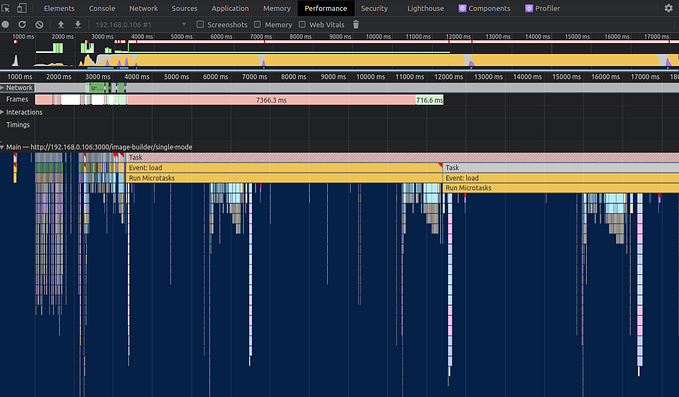Click the reload and profile icon

22,25
